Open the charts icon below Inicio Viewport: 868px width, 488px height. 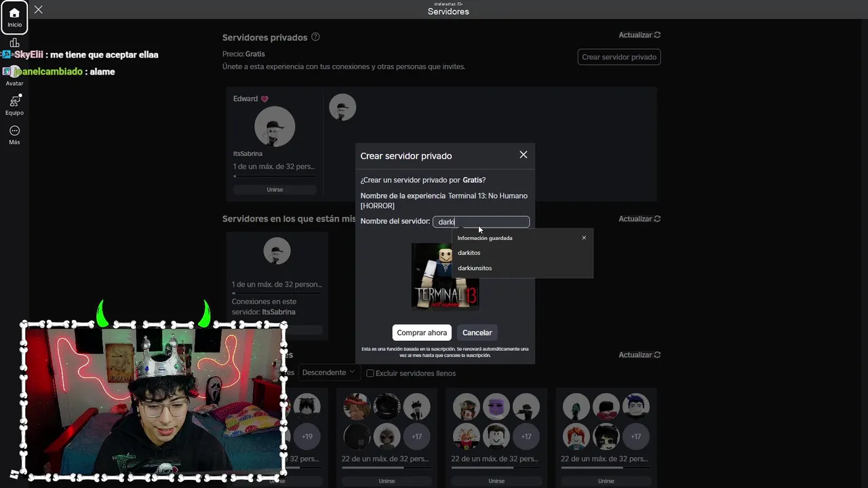(14, 43)
